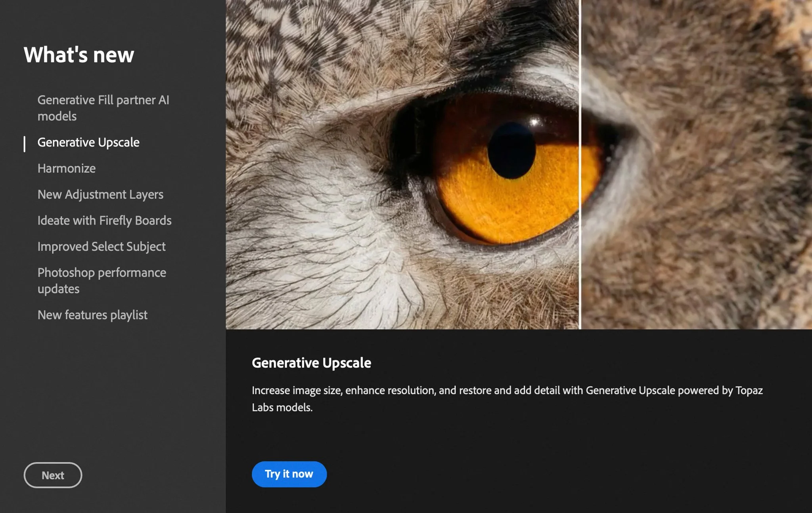View "Improved Select Subject" details
Image resolution: width=812 pixels, height=513 pixels.
click(x=101, y=246)
